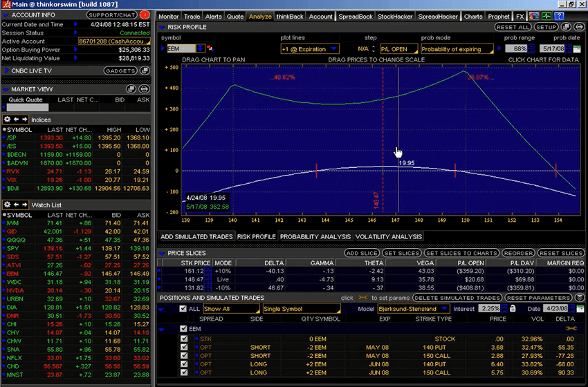
Task: Click the right arrow beside Watch List
Action: pos(25,205)
